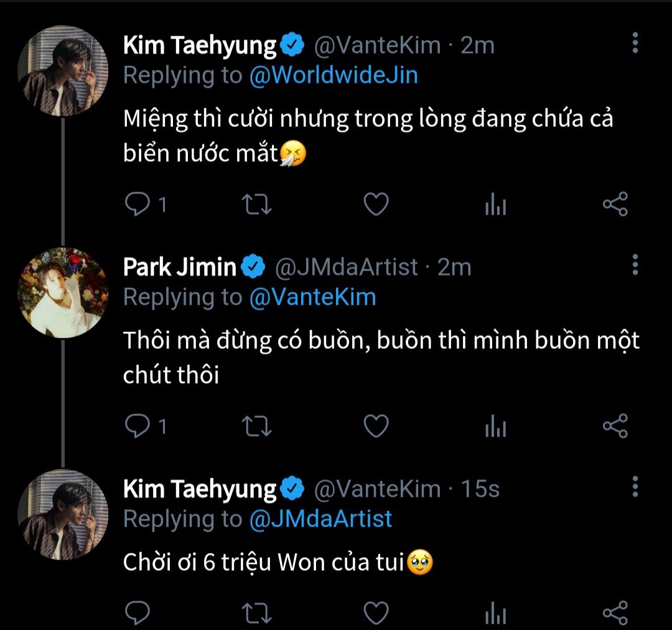Open the @WorldwideJin profile link
672x630 pixels.
click(333, 75)
